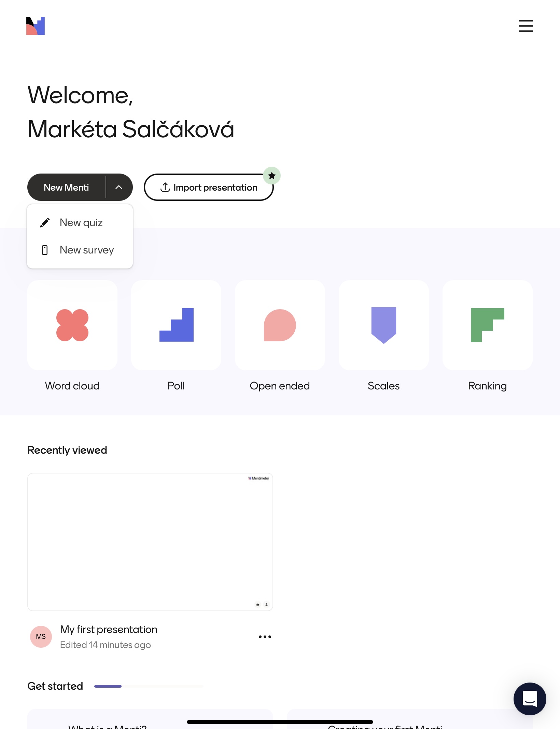Click the Mentimeter logo icon
560x729 pixels.
click(36, 26)
